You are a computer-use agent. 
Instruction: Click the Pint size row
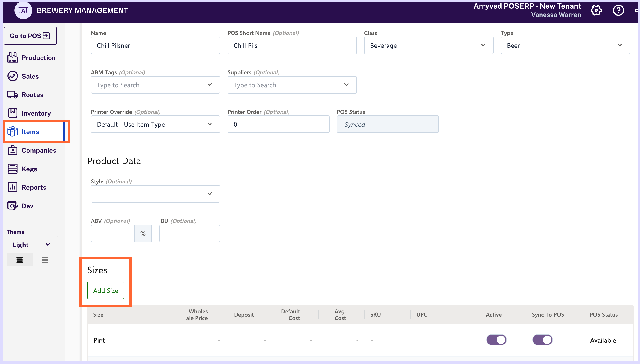pos(360,340)
